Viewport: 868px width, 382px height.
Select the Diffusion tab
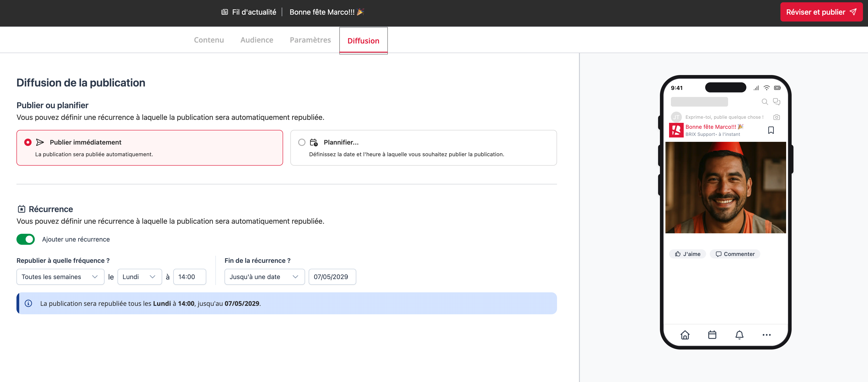tap(363, 40)
